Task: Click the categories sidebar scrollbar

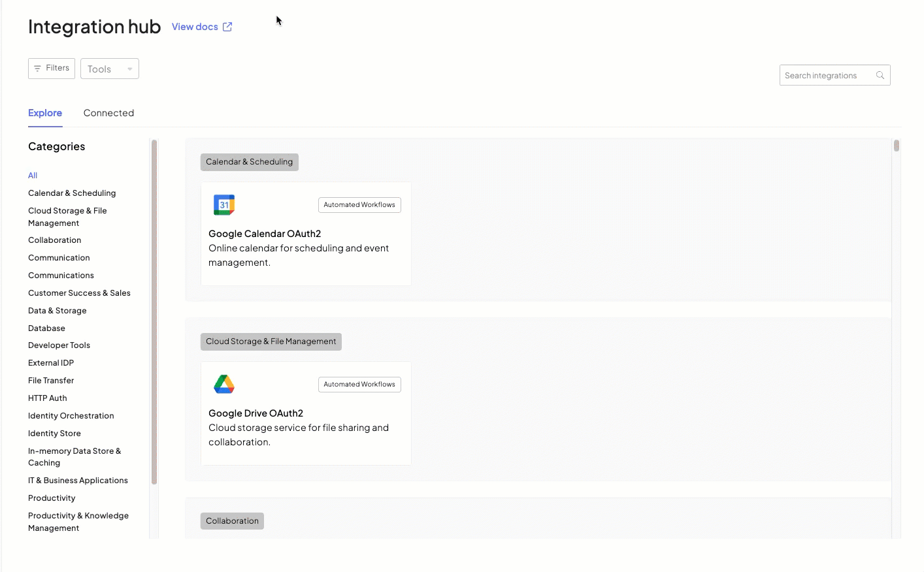Action: coord(154,312)
